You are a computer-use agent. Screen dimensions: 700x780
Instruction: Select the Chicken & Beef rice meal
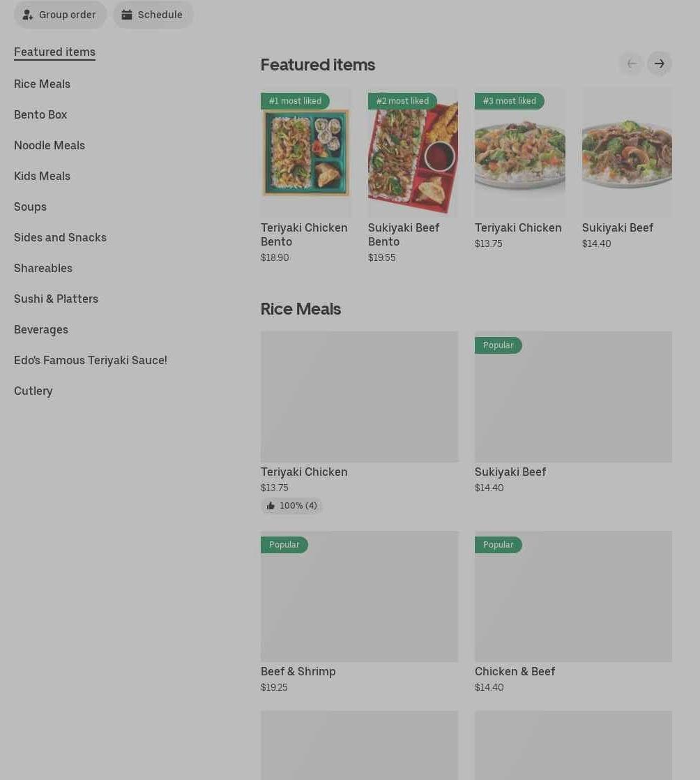pyautogui.click(x=573, y=597)
